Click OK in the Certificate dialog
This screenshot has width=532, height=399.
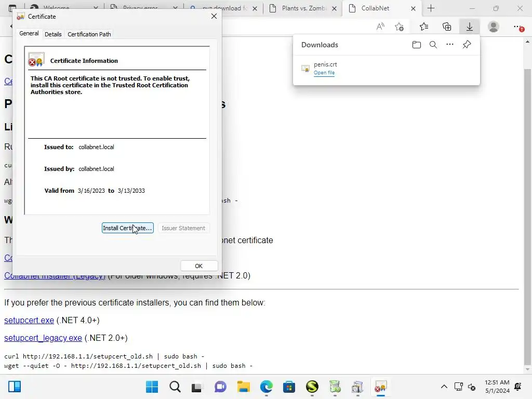(x=199, y=266)
